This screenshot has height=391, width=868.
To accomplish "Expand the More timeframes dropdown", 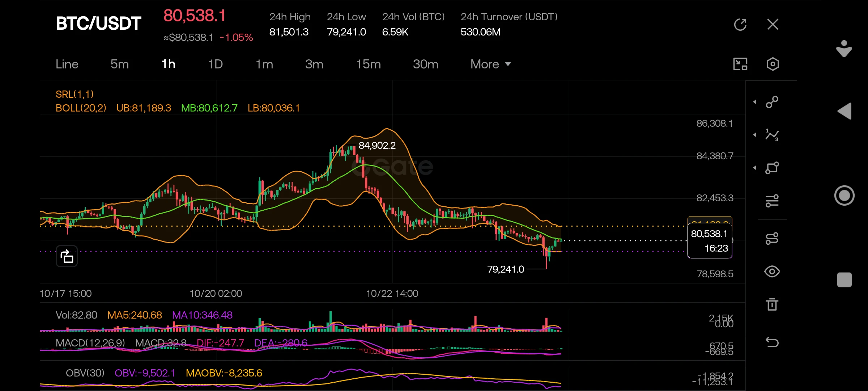I will 491,64.
